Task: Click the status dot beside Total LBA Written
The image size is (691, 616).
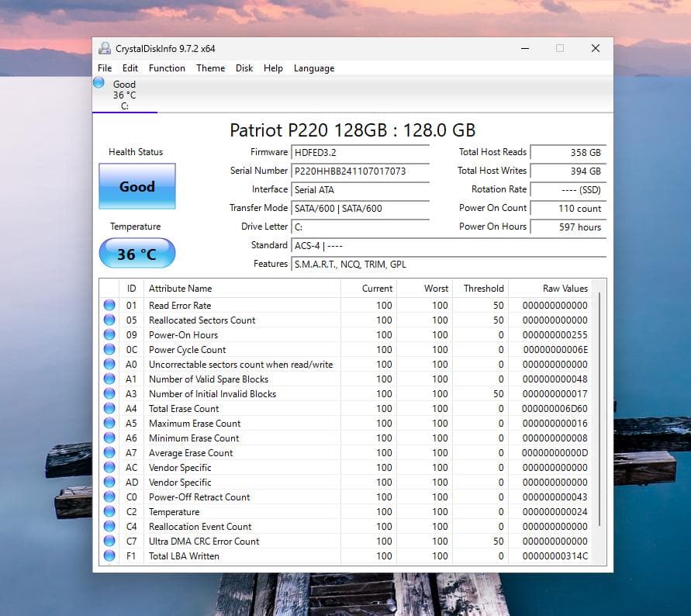Action: 109,555
